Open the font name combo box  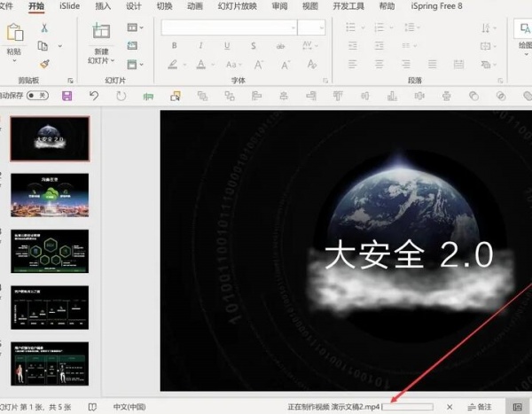229,27
